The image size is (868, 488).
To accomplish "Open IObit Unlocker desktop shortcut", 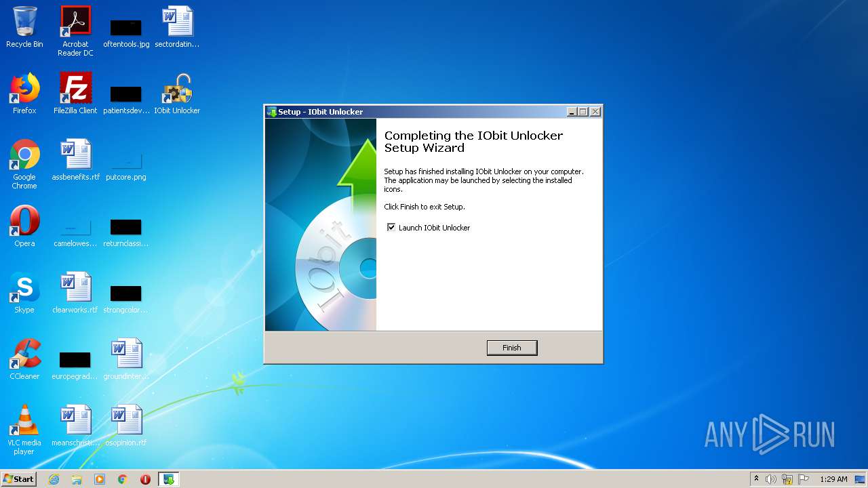I will (177, 94).
